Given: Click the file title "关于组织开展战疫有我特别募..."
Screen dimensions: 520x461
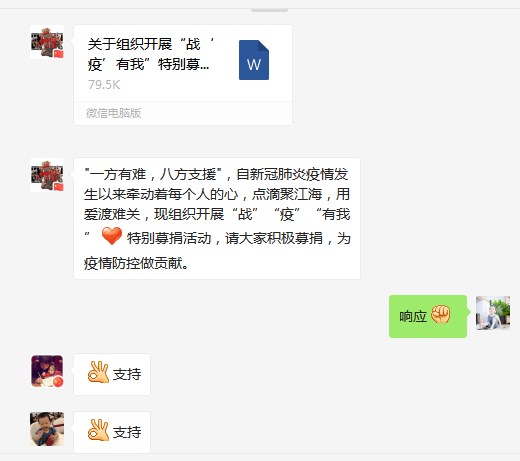Looking at the screenshot, I should 150,54.
